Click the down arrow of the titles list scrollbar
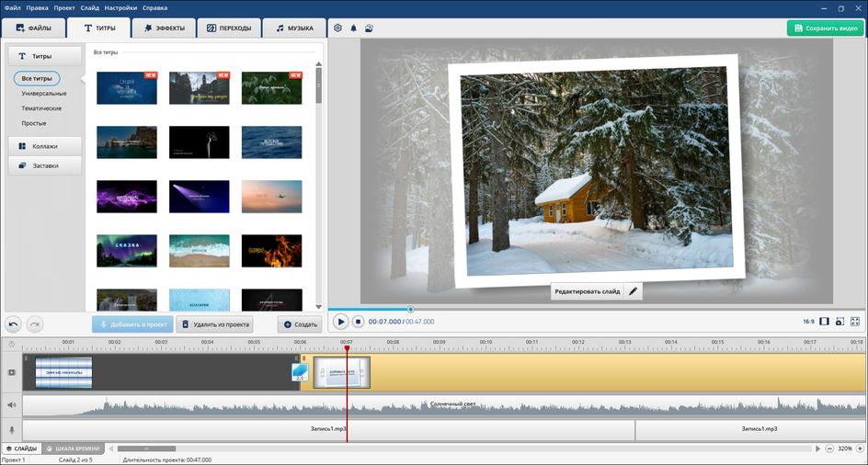The height and width of the screenshot is (465, 868). (319, 307)
